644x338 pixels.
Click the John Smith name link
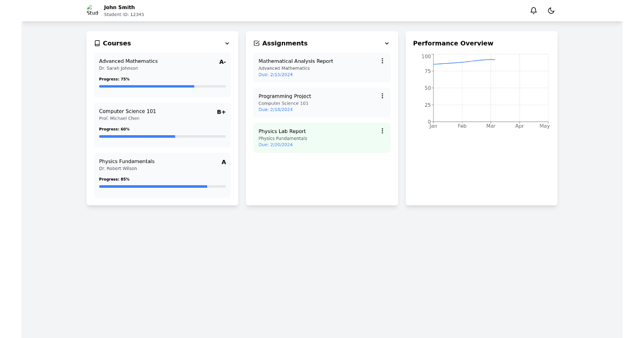point(120,7)
